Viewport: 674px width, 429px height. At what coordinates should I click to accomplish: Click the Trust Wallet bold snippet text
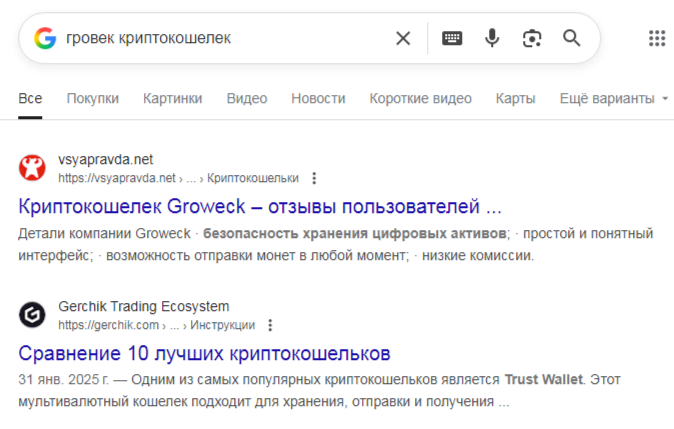543,380
